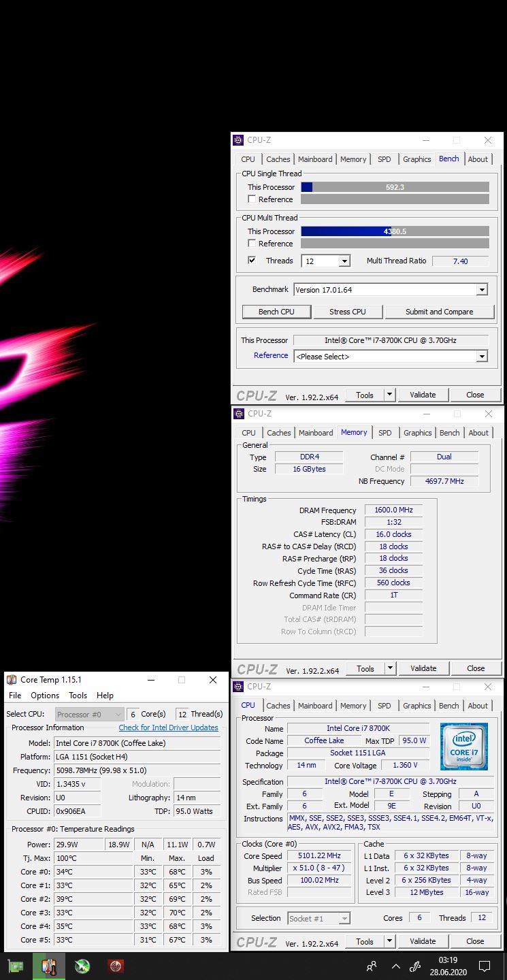The image size is (507, 980).
Task: Click the DRAM Frequency value 1600.0 MHz
Action: click(x=394, y=510)
